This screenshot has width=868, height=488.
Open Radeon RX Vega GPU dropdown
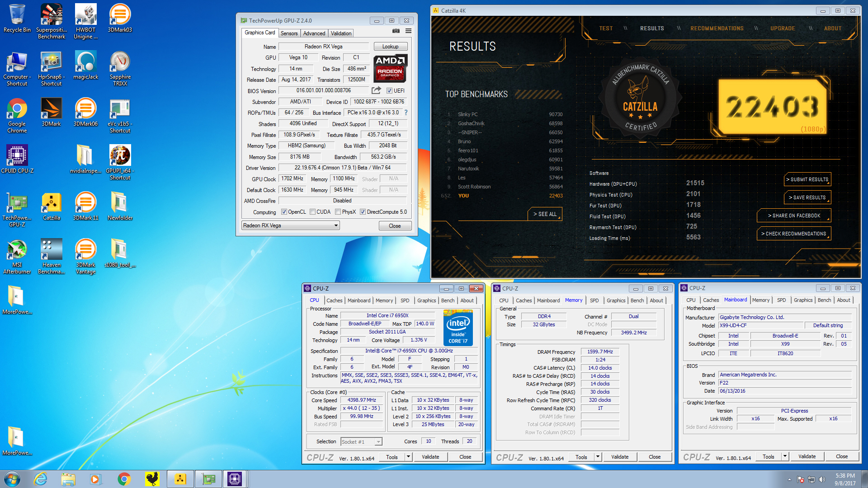(291, 225)
